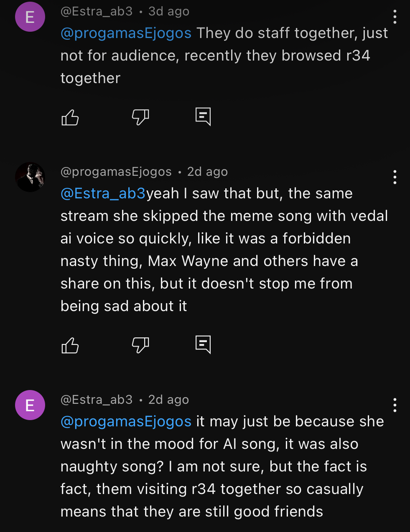Tap '2d ago' timestamp beside the progamasEjogos username
Image resolution: width=410 pixels, height=532 pixels.
(207, 172)
